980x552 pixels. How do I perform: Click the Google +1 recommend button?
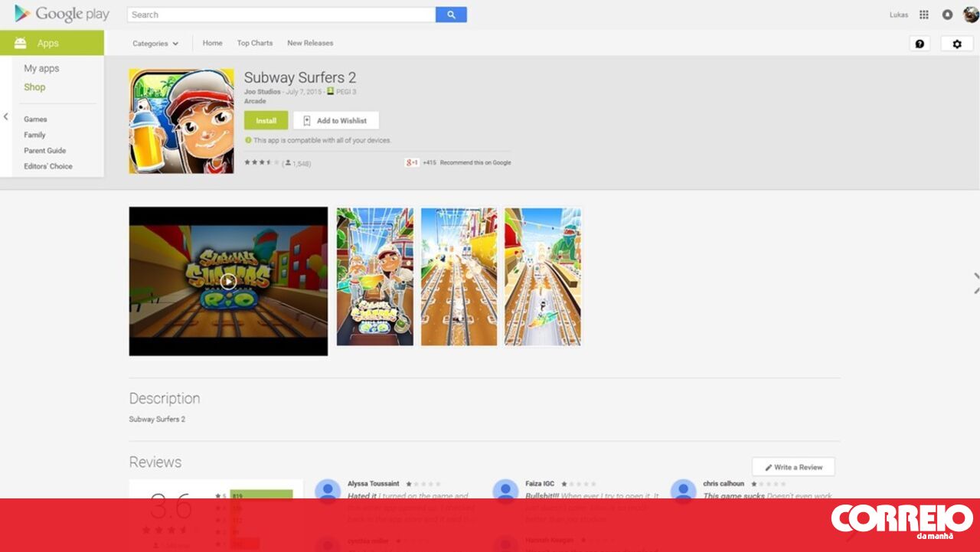point(412,162)
